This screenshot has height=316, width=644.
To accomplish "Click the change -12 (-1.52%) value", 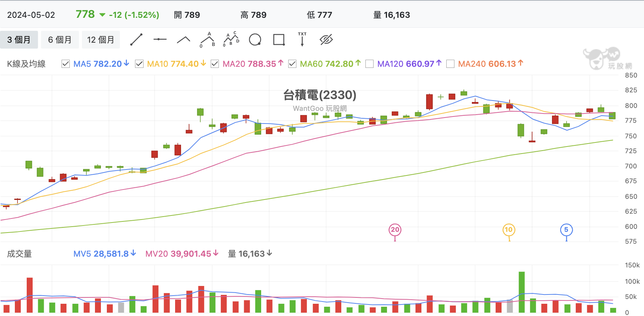I will (x=134, y=15).
